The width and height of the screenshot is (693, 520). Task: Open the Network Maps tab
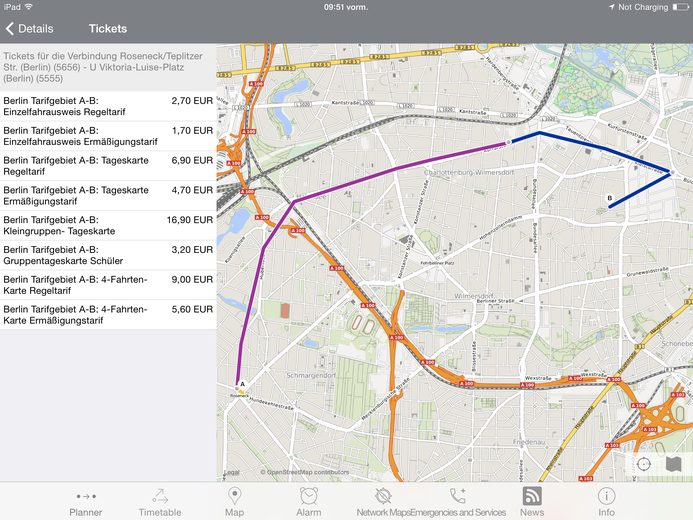coord(383,503)
